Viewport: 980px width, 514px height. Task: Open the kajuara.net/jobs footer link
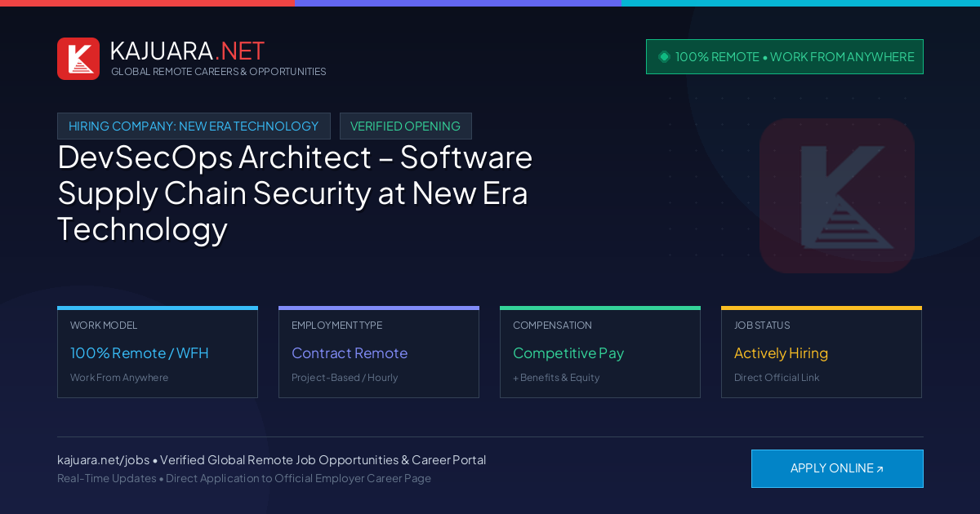[x=103, y=460]
